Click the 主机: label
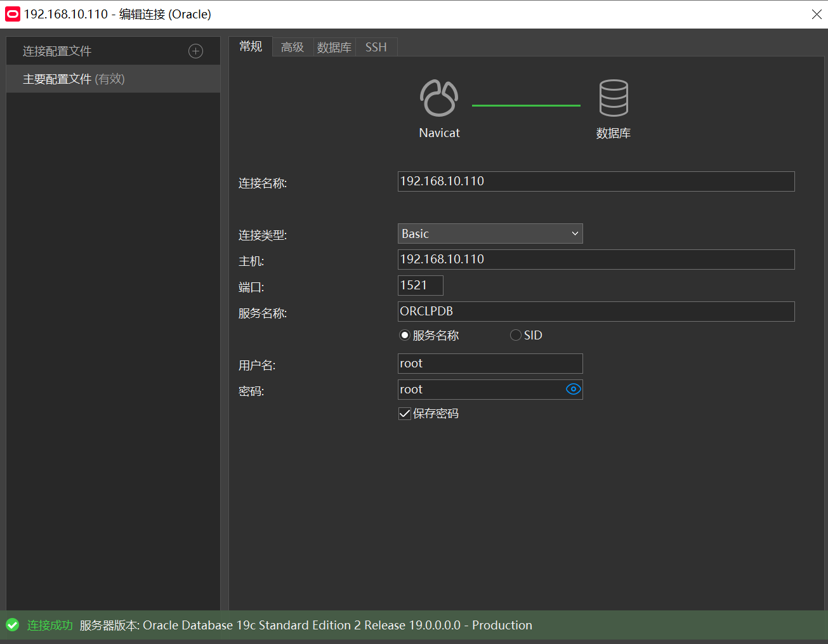The height and width of the screenshot is (644, 828). coord(251,261)
